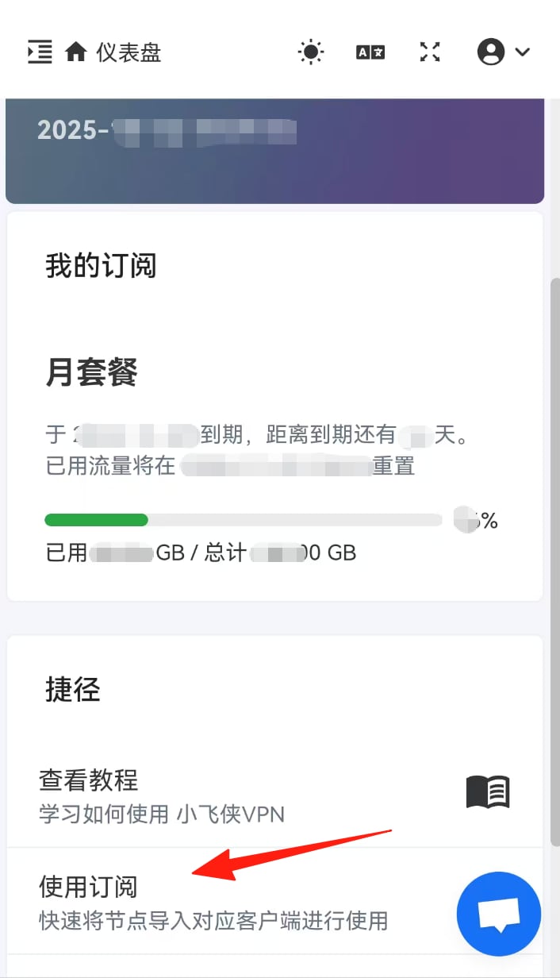Open the 使用订阅 shortcut
The width and height of the screenshot is (560, 978).
point(89,886)
